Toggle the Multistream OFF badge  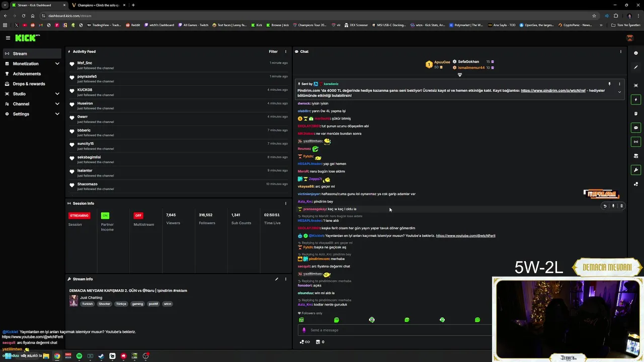click(138, 215)
